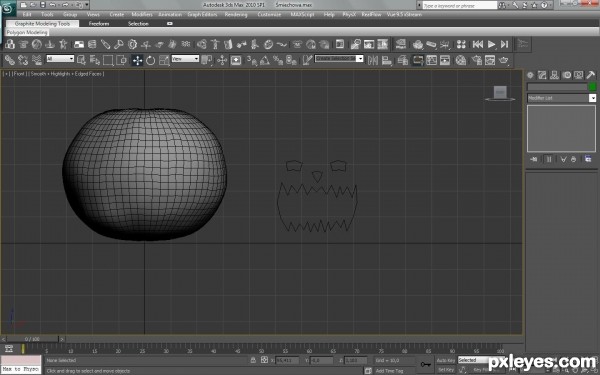Open the Layer Manager icon
The image size is (600, 375).
403,60
